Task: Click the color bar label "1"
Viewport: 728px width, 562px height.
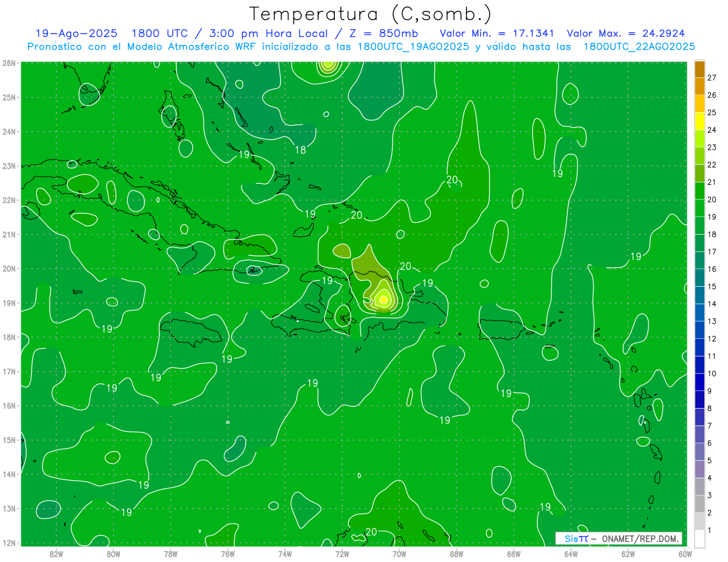Action: click(709, 530)
